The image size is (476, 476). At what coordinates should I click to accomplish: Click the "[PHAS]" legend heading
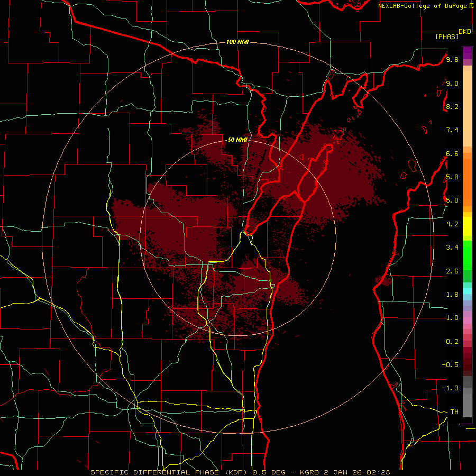coord(447,36)
